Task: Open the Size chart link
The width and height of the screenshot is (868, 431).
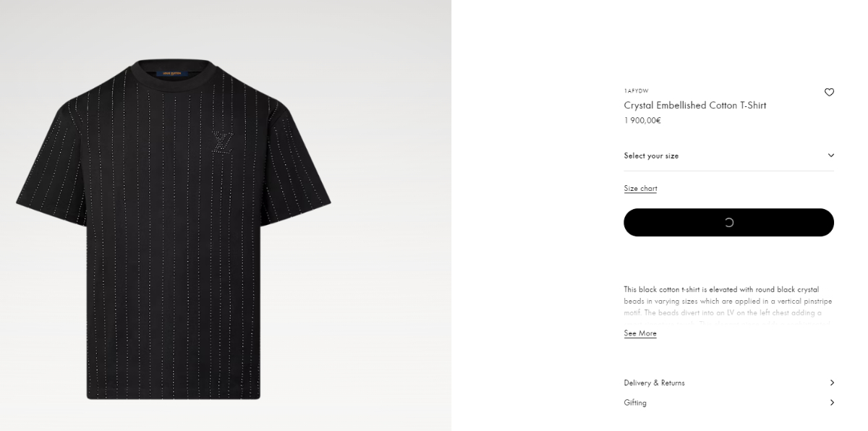Action: pyautogui.click(x=640, y=189)
